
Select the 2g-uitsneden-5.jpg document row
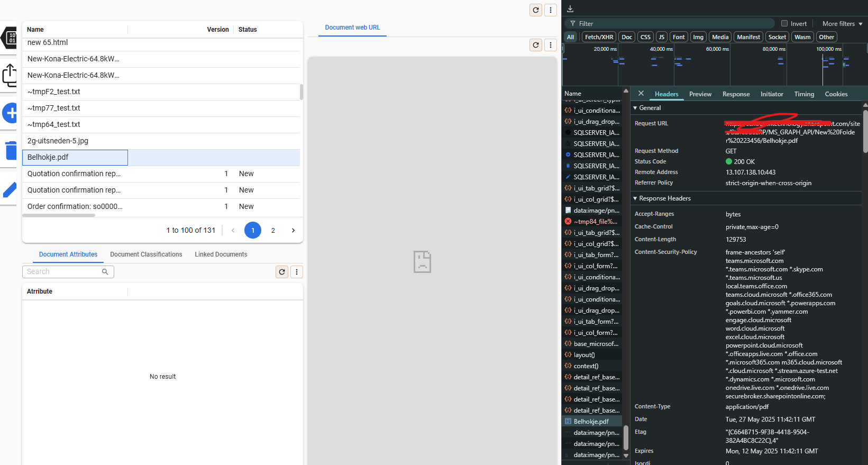pos(161,141)
